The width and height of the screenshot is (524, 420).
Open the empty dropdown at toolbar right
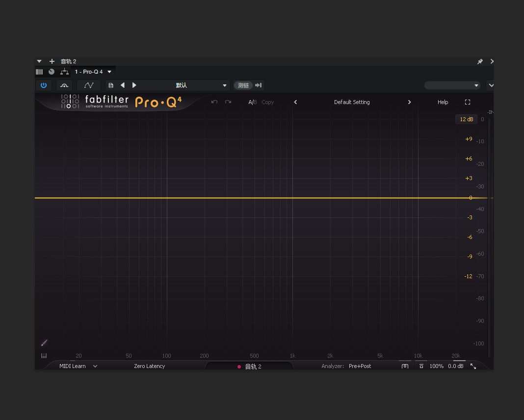pos(452,85)
